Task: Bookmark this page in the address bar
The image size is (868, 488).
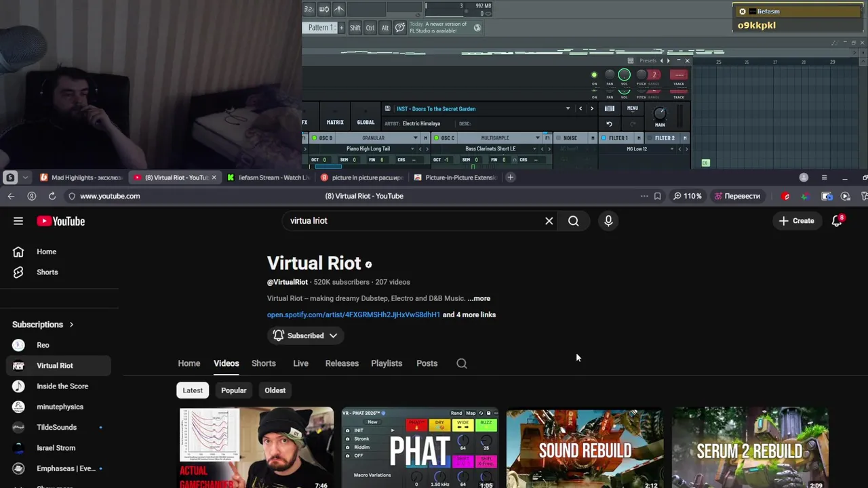Action: [657, 196]
